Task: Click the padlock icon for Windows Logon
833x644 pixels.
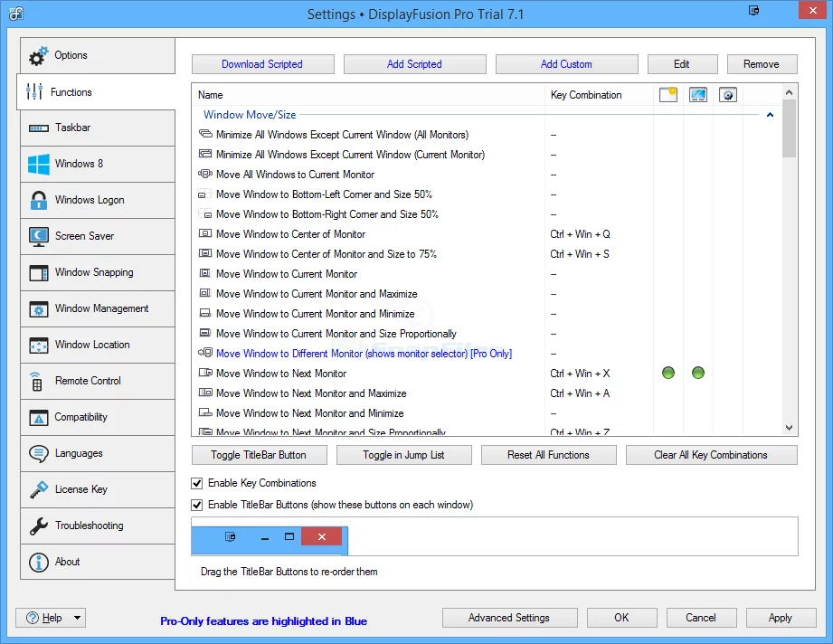Action: click(x=38, y=200)
